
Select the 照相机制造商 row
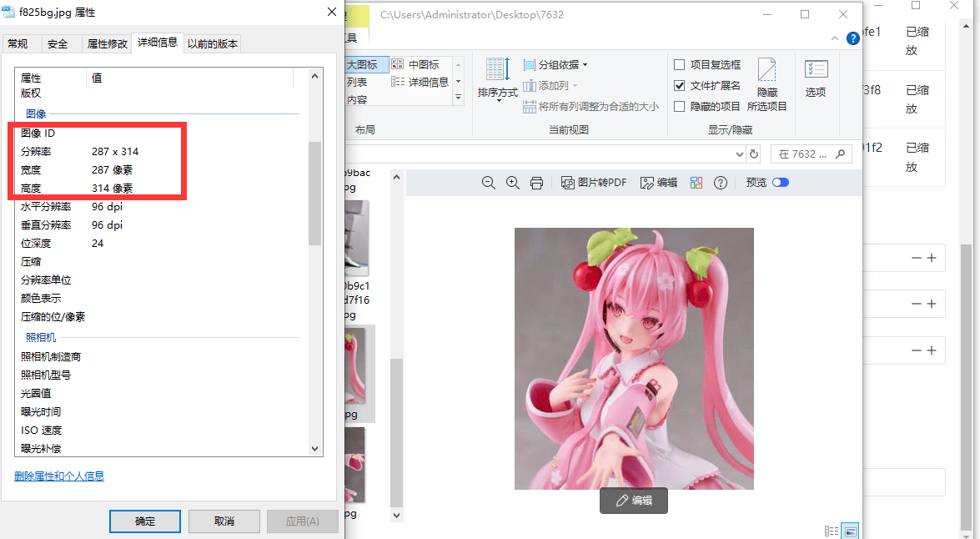(161, 356)
